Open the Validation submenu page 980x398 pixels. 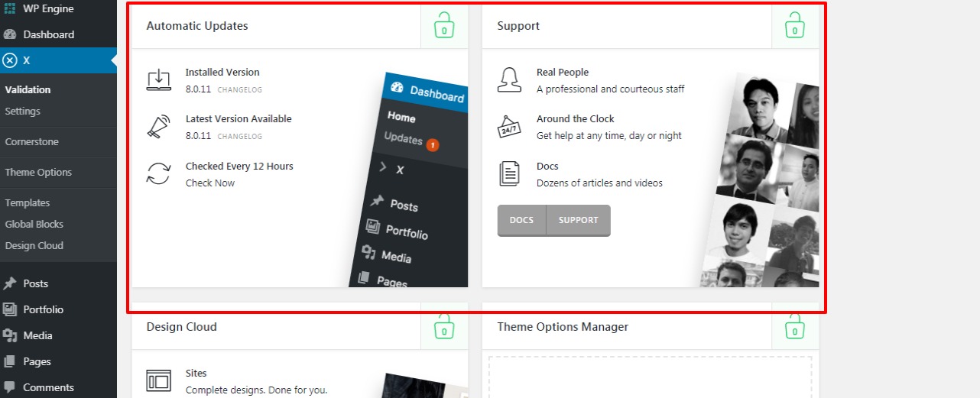(x=28, y=89)
